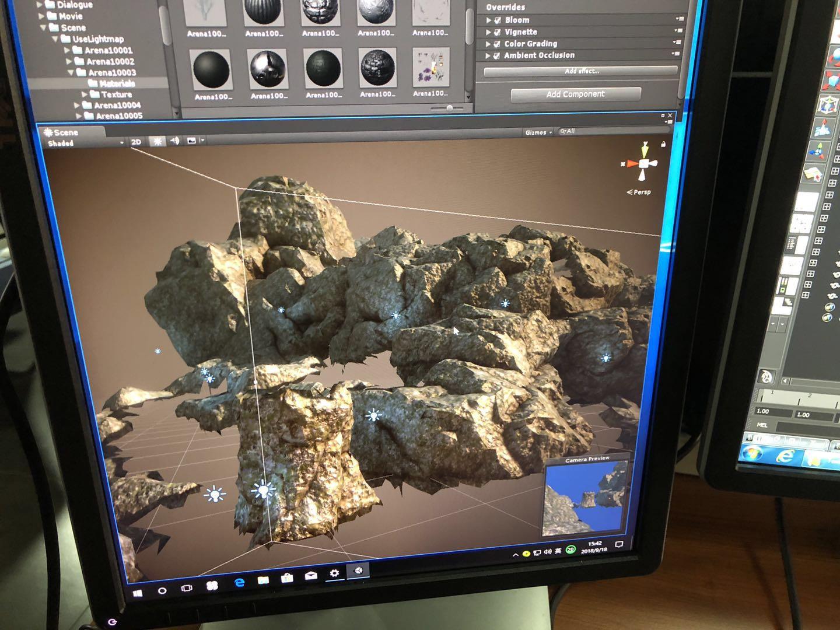The image size is (840, 630).
Task: Toggle the Color Grading checkbox
Action: (497, 44)
